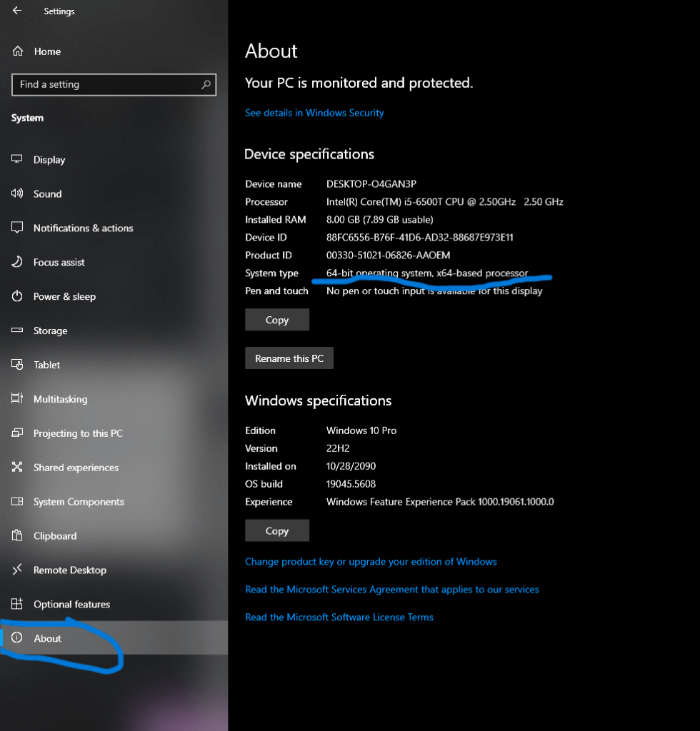Open the Sound settings page
This screenshot has width=700, height=731.
tap(114, 193)
